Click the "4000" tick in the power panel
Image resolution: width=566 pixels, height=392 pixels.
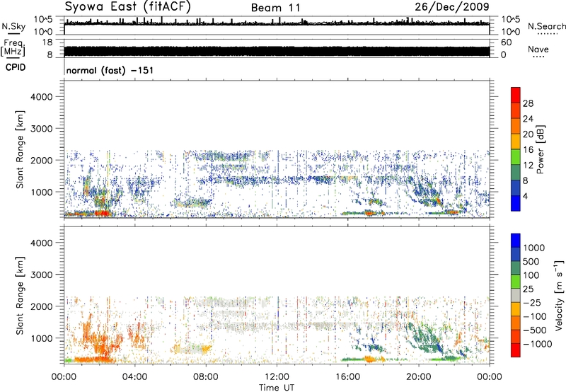tap(41, 97)
